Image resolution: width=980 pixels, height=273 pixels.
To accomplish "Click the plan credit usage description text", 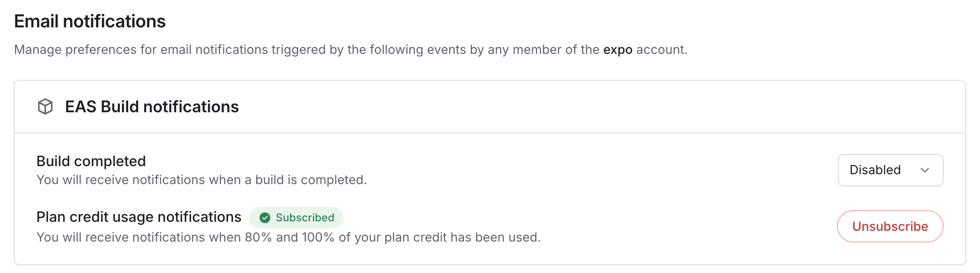I will 288,237.
